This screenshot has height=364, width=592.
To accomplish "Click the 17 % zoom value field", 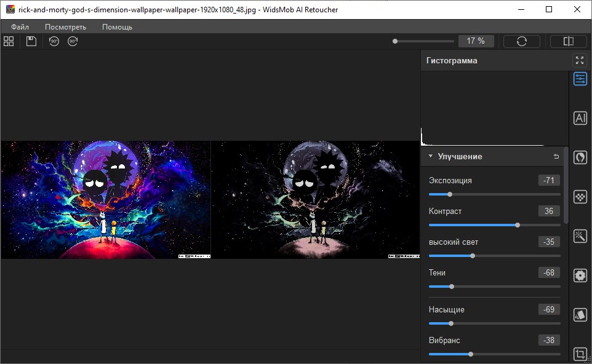I will (476, 41).
